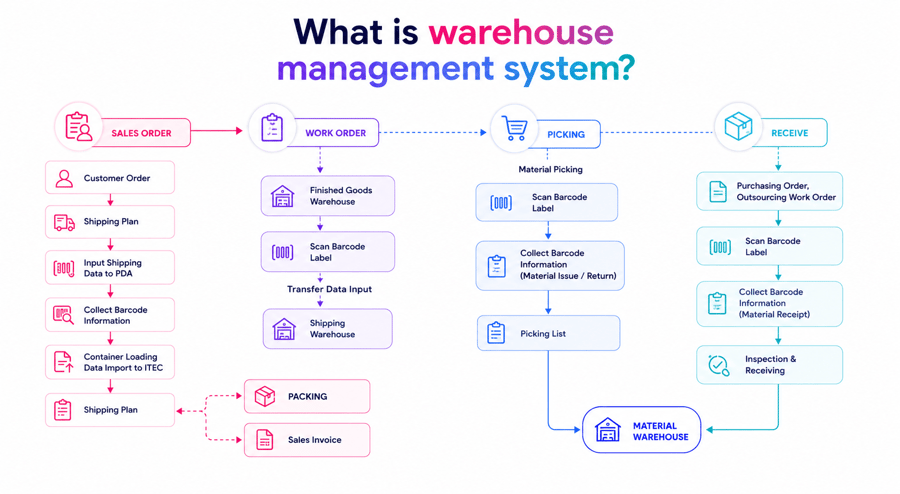The height and width of the screenshot is (494, 900).
Task: Click the Receive box icon
Action: [x=738, y=126]
